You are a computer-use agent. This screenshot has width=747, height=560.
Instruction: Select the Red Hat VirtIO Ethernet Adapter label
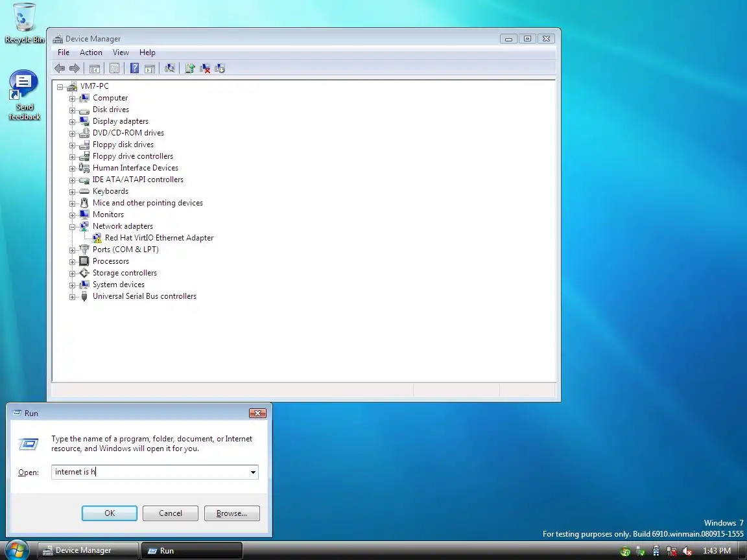(x=159, y=238)
